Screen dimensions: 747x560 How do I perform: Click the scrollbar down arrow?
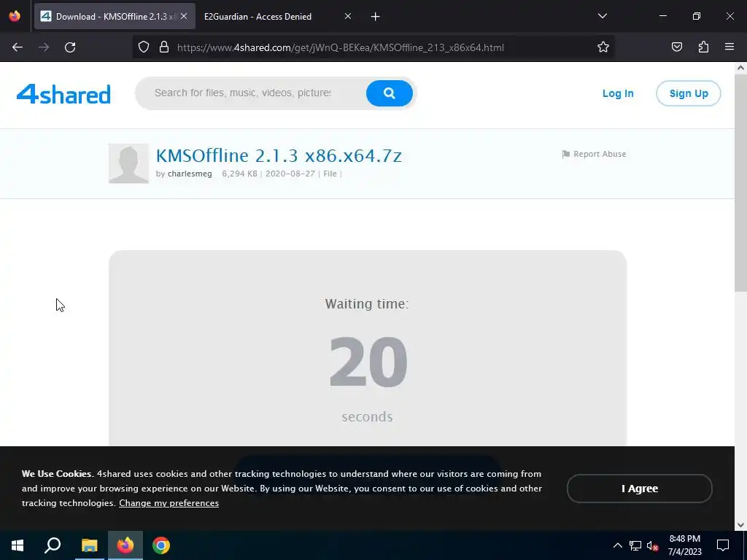click(x=740, y=525)
